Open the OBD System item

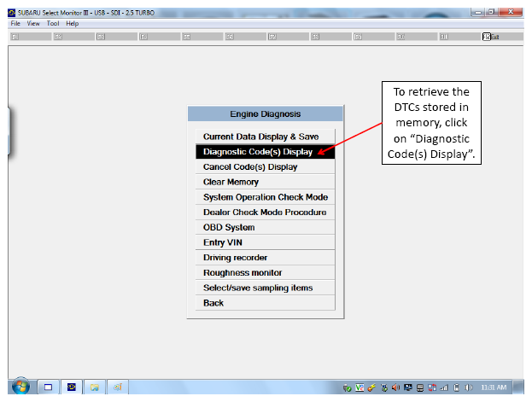[265, 227]
